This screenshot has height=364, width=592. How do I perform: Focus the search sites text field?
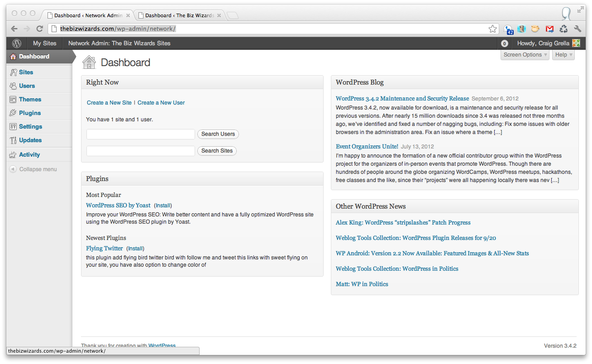[x=141, y=151]
